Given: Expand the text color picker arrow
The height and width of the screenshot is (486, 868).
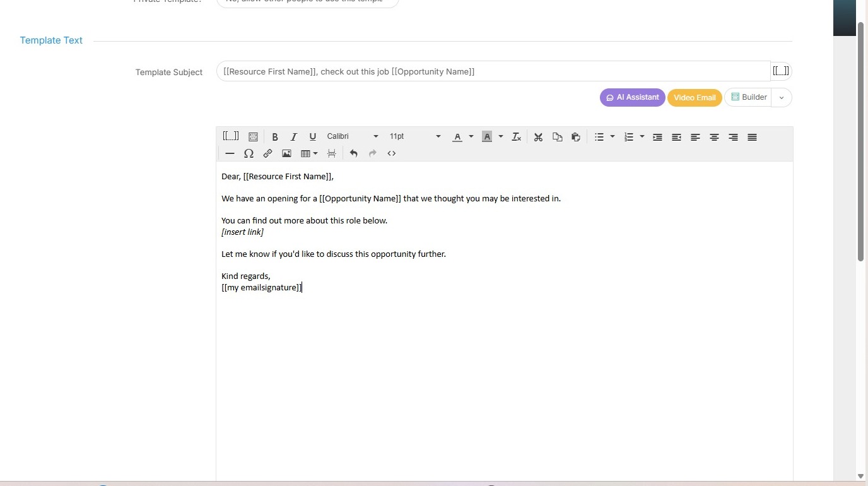Looking at the screenshot, I should click(x=471, y=137).
